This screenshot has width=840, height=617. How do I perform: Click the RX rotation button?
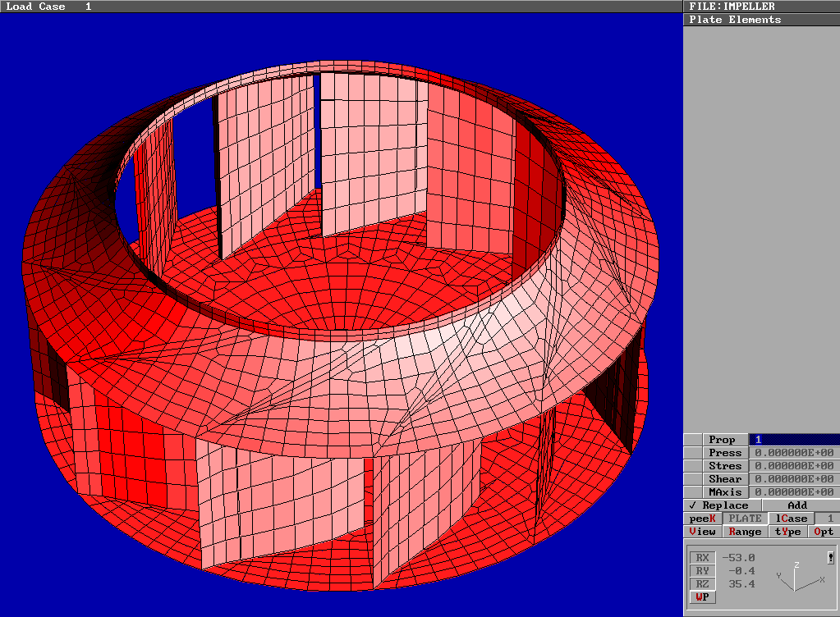coord(702,558)
